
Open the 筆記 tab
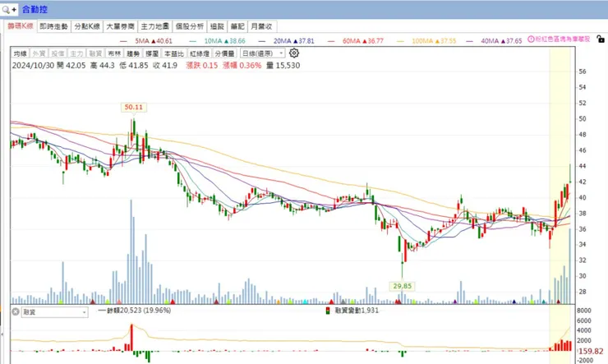[237, 26]
